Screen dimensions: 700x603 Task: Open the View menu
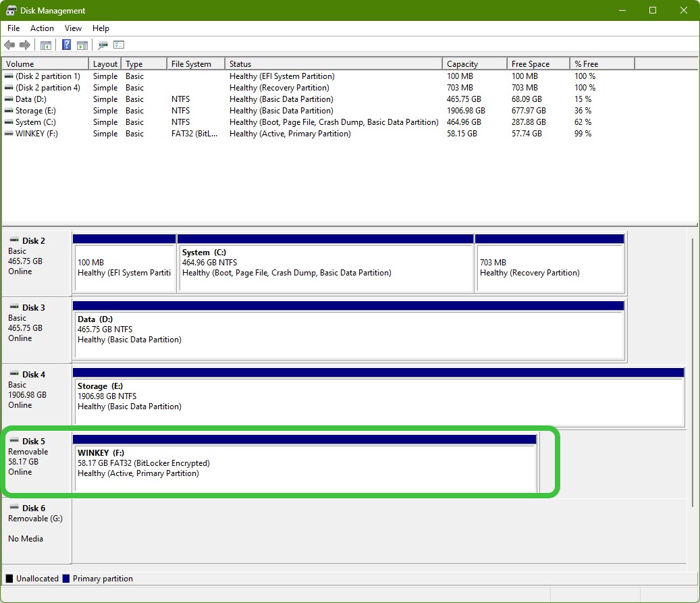pos(73,28)
